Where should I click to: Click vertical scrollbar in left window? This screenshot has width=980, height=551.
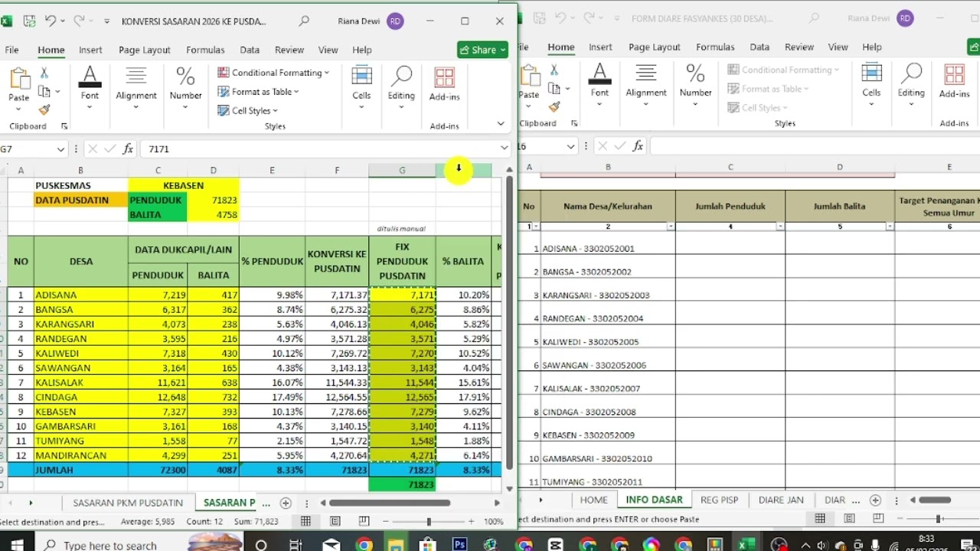[509, 323]
